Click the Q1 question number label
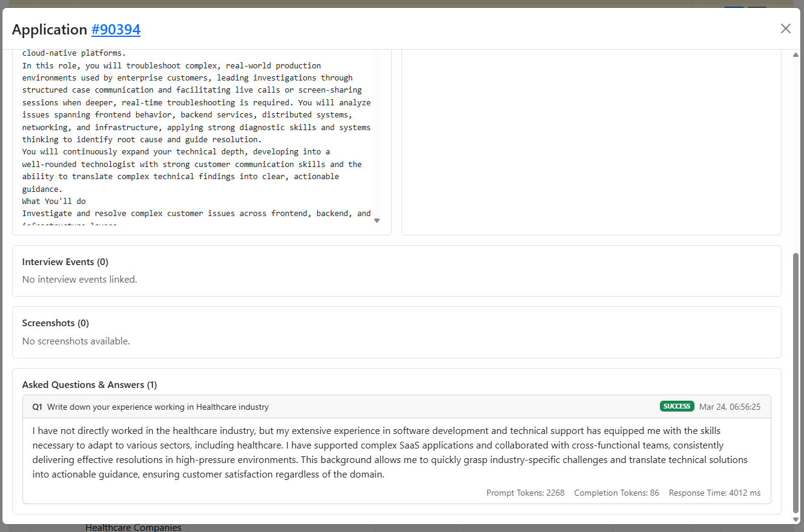 click(x=38, y=407)
